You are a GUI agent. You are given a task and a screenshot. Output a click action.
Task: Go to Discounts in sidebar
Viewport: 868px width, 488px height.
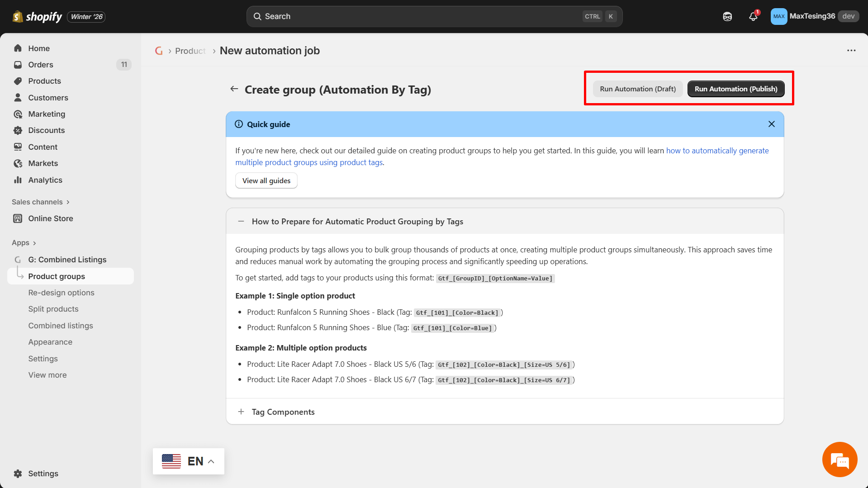pyautogui.click(x=47, y=130)
